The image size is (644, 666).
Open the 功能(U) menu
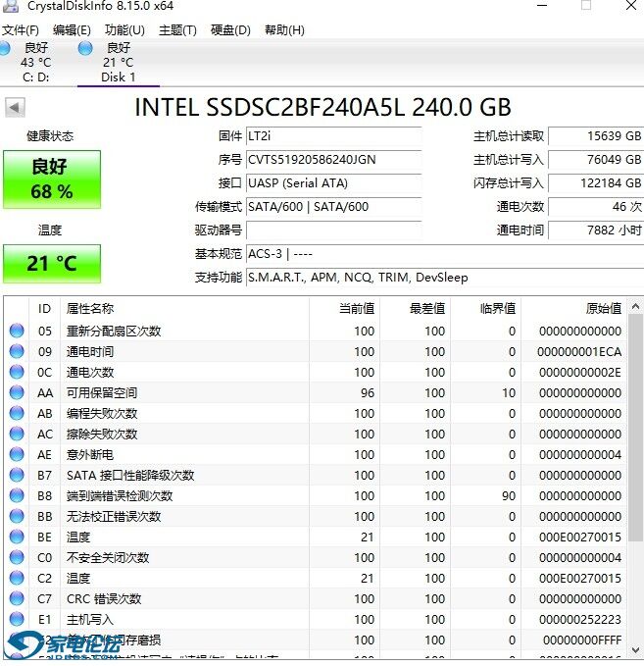[124, 30]
